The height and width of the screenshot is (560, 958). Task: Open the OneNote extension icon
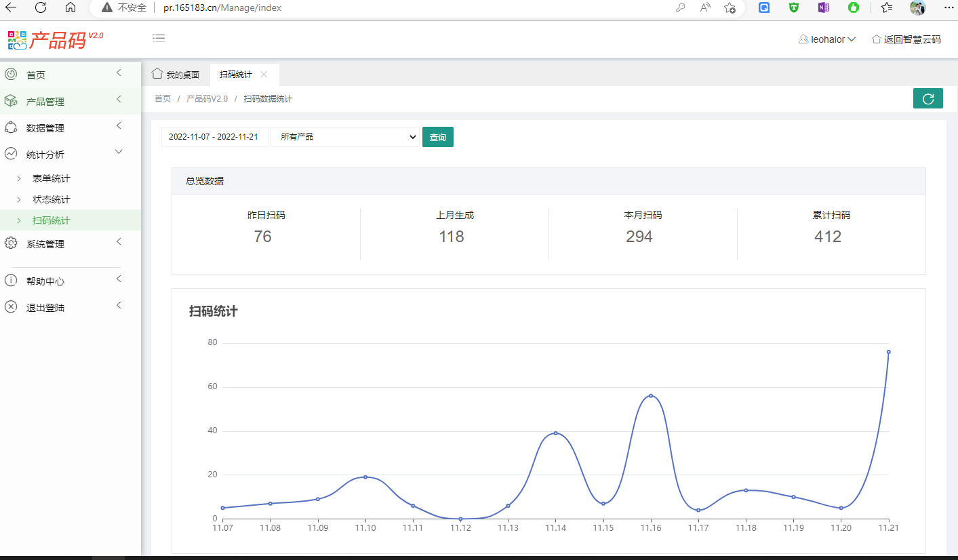(823, 7)
